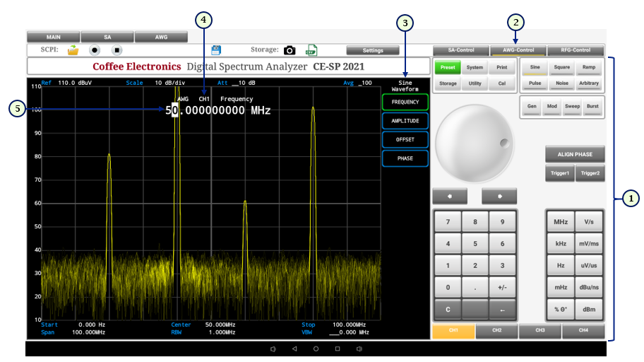Select the CH2 channel

click(496, 330)
